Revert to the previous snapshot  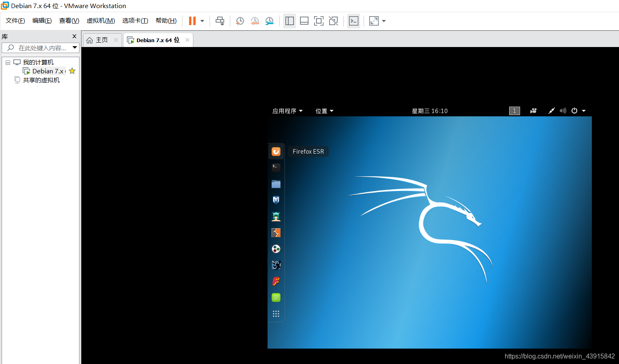click(255, 21)
